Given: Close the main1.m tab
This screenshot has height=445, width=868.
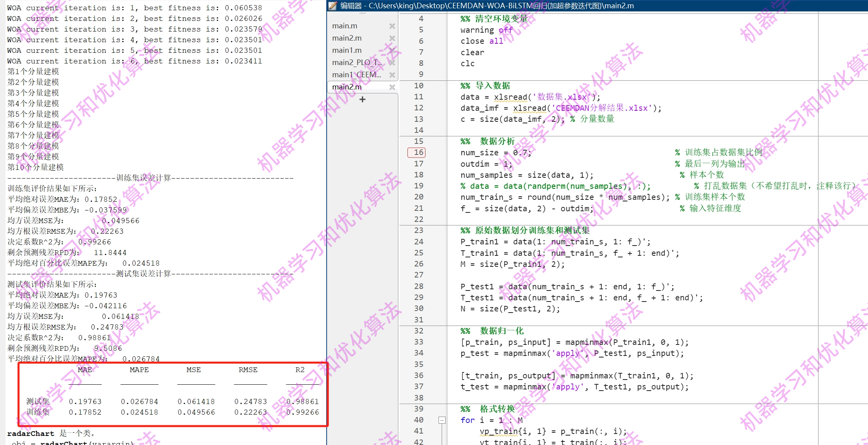Looking at the screenshot, I should click(x=392, y=50).
